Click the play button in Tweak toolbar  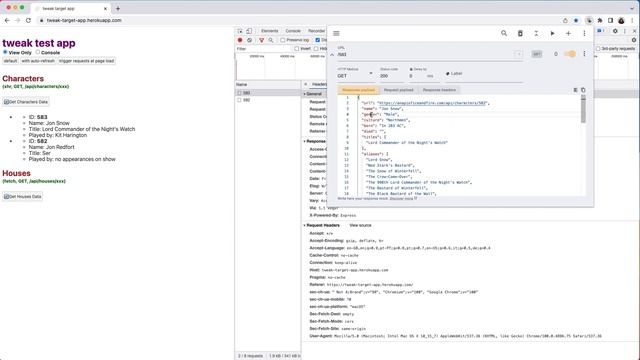point(552,33)
